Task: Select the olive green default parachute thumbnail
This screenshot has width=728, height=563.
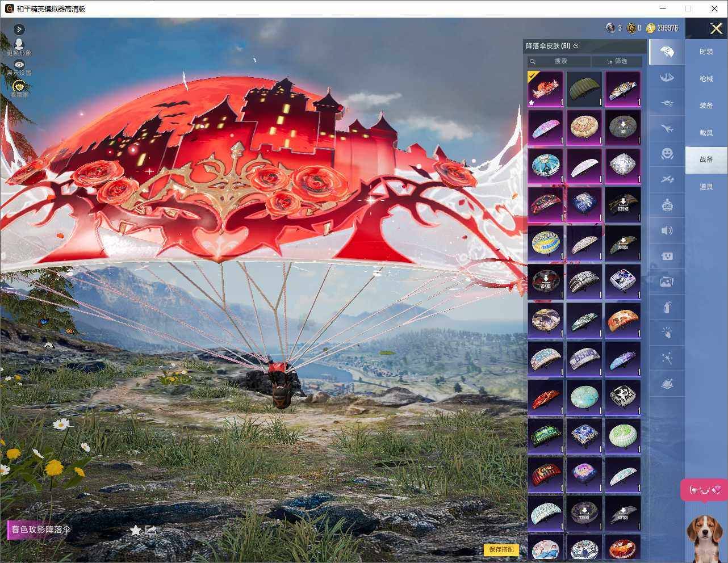Action: tap(584, 89)
